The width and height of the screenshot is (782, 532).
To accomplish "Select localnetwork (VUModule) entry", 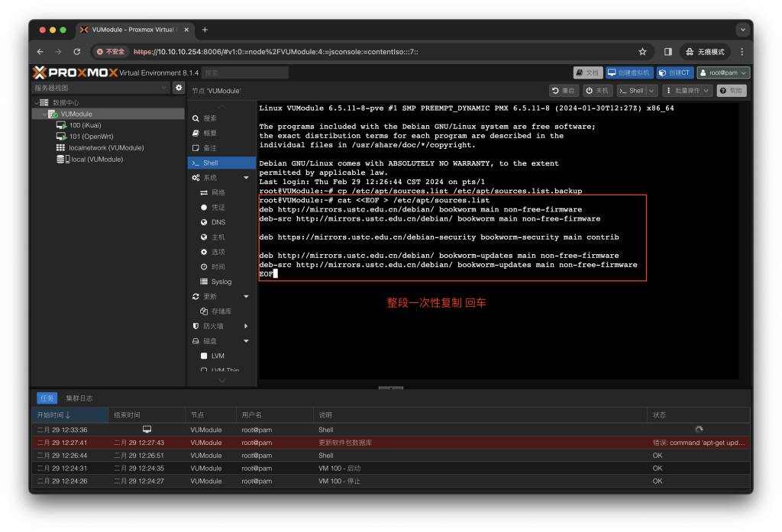I will click(106, 148).
